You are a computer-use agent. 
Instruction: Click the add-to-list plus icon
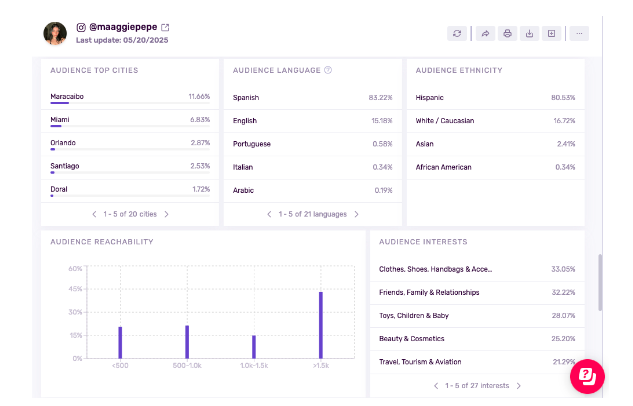[x=551, y=33]
